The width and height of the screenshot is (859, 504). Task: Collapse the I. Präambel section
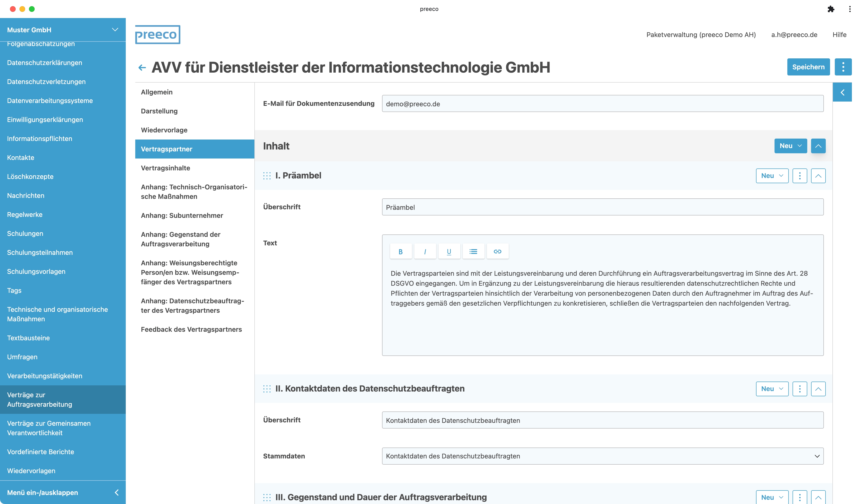[818, 176]
